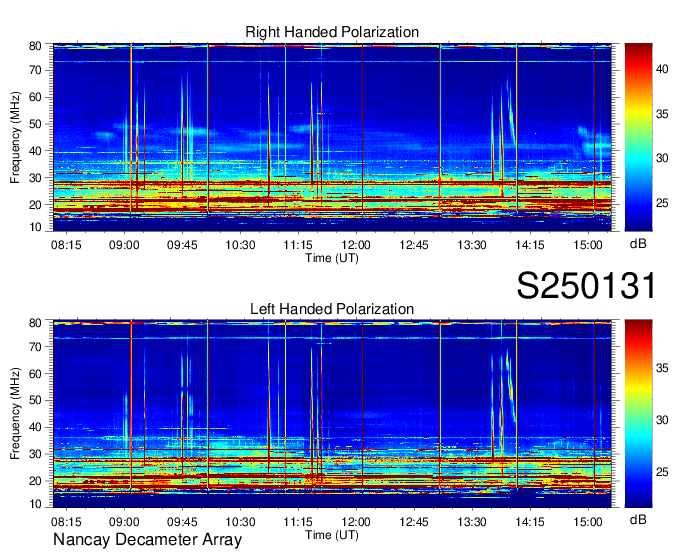Click the 15:00 time tick under Right Handed plot
This screenshot has height=552, width=680.
tap(588, 245)
